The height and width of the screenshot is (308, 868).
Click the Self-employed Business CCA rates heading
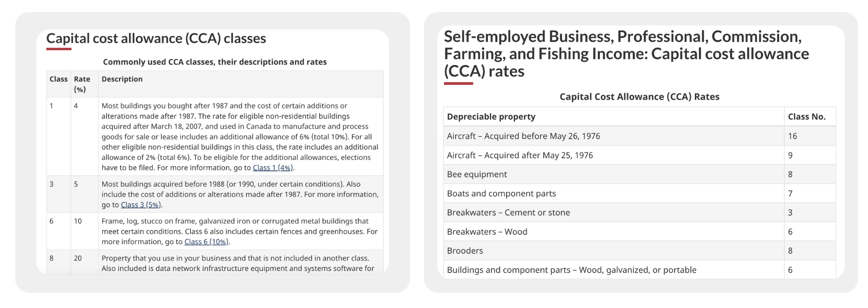point(626,54)
